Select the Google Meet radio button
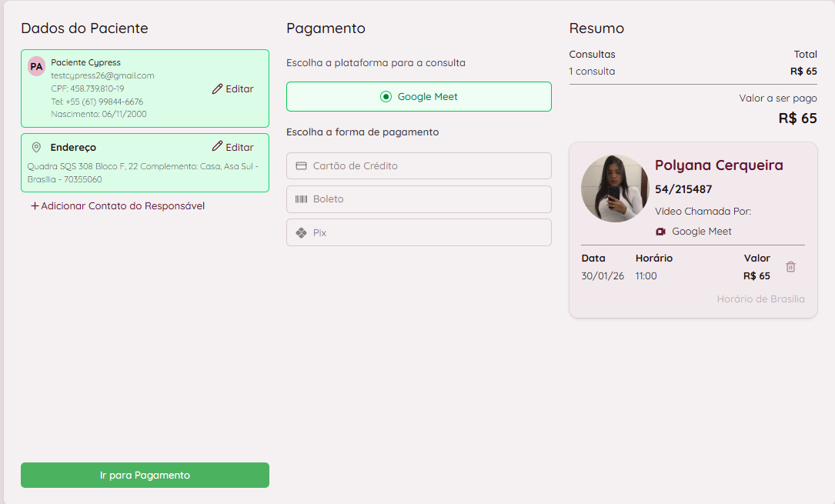 pyautogui.click(x=386, y=97)
